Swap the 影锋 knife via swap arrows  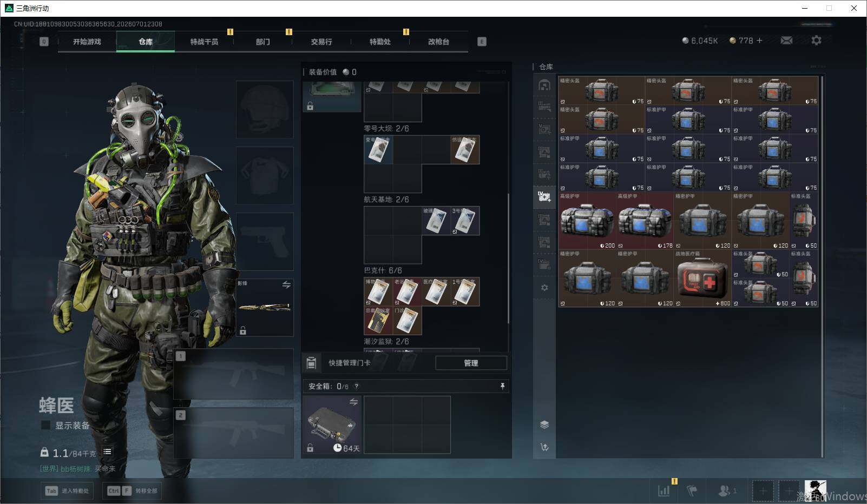tap(286, 284)
